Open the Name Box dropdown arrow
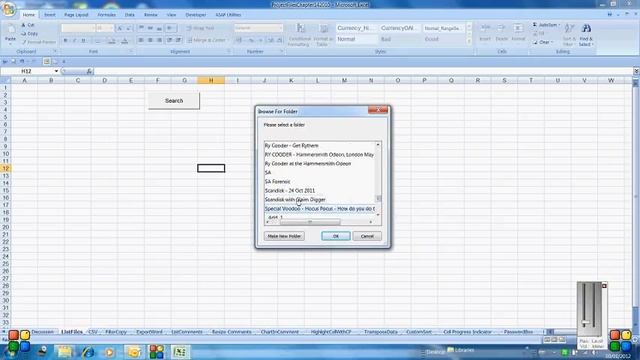The height and width of the screenshot is (360, 640). 56,71
